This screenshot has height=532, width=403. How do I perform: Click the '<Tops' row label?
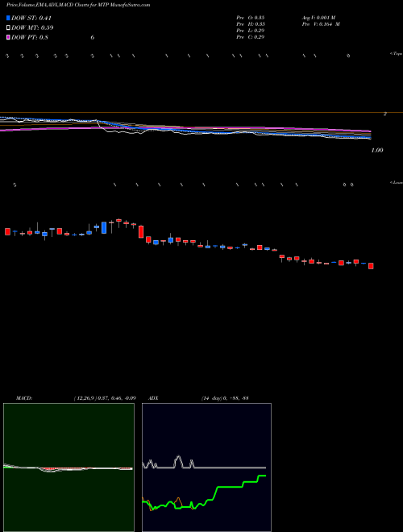point(396,54)
